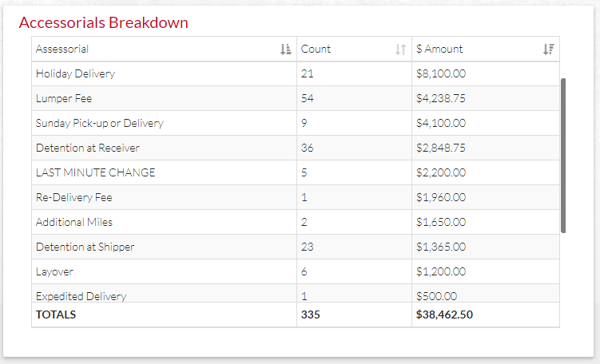Select the Lumper Fee row
The width and height of the screenshot is (600, 364).
click(296, 98)
